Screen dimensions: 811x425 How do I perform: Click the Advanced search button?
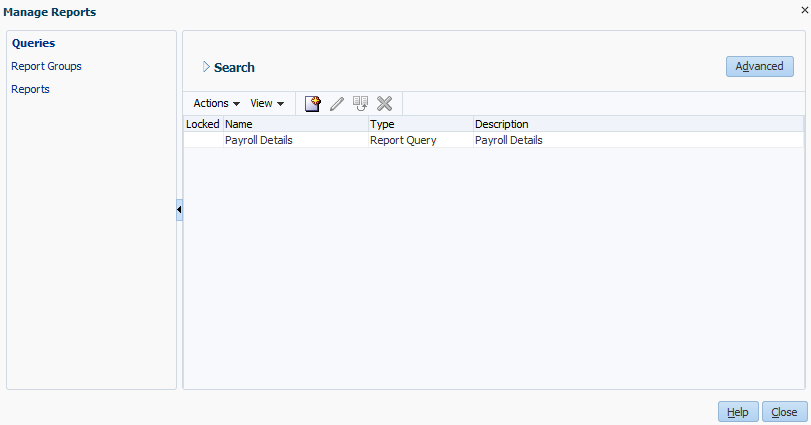(x=759, y=66)
